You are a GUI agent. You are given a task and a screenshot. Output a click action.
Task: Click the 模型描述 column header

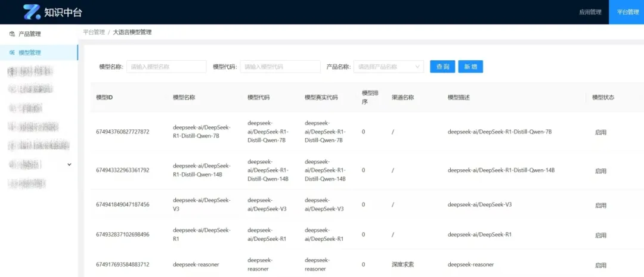pos(459,98)
